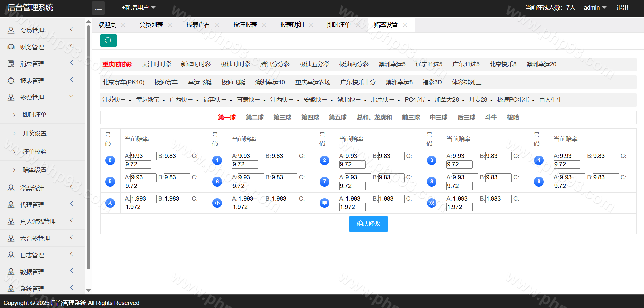Click the green refresh icon button
Viewport: 644px width, 308px height.
tap(108, 40)
